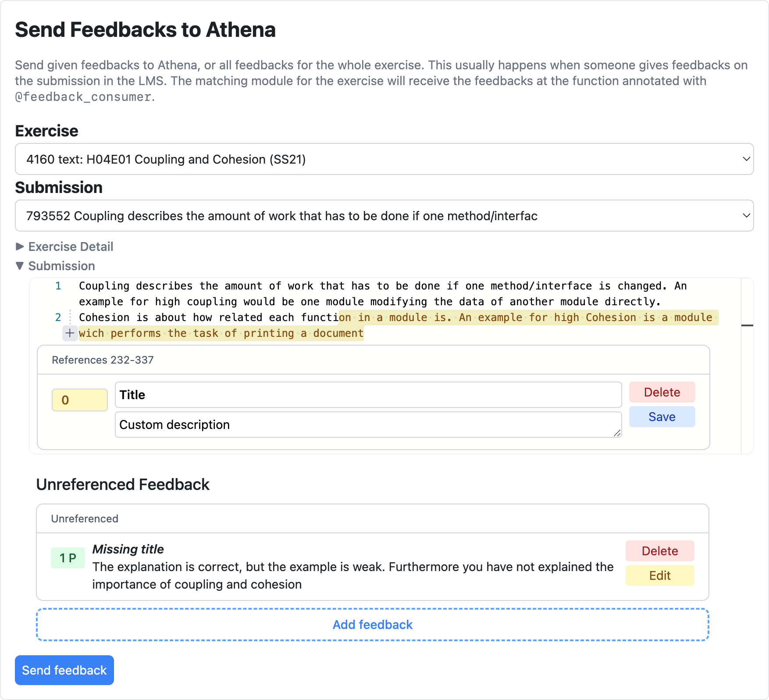Screen dimensions: 769x700
Task: Delete the Missing title feedback
Action: tap(659, 551)
